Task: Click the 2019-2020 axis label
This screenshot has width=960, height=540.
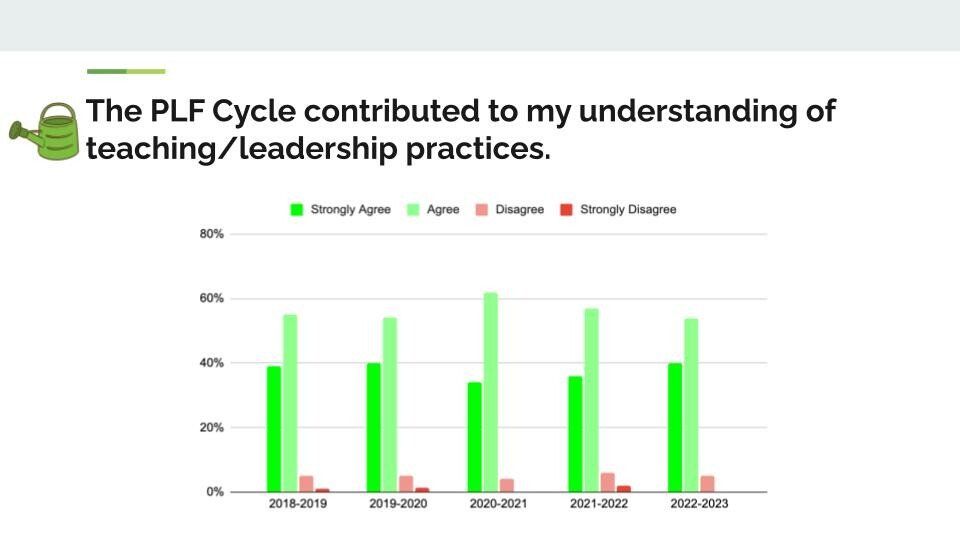Action: [x=398, y=504]
